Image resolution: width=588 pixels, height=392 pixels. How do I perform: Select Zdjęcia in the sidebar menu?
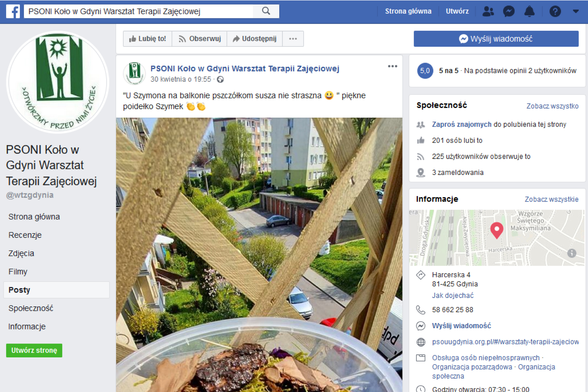tap(21, 253)
